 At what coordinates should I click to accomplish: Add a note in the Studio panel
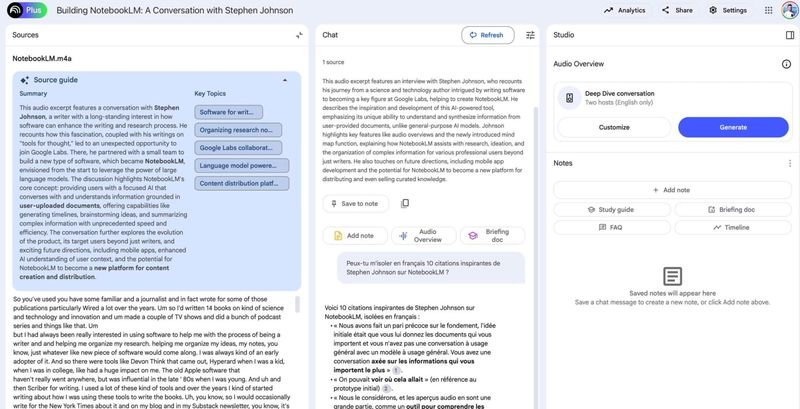click(672, 190)
